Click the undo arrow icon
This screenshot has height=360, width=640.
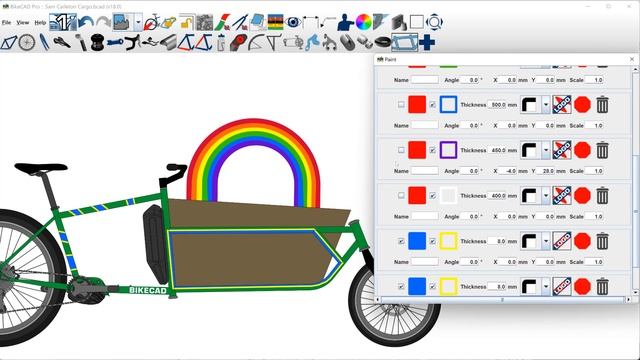(86, 22)
